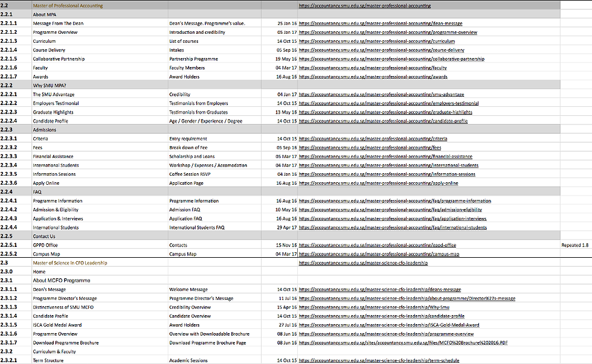
Task: Select the 'FAQ' section header cell
Action: (x=100, y=192)
